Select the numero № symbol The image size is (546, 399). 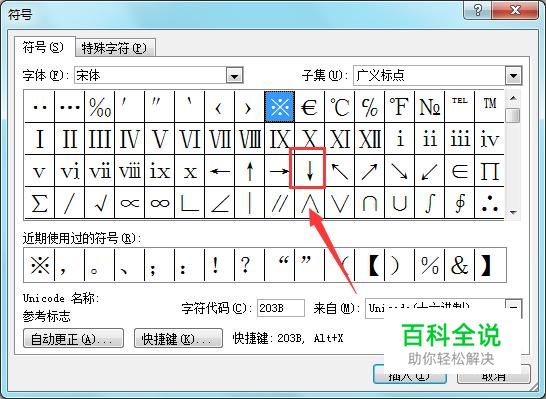coord(429,107)
